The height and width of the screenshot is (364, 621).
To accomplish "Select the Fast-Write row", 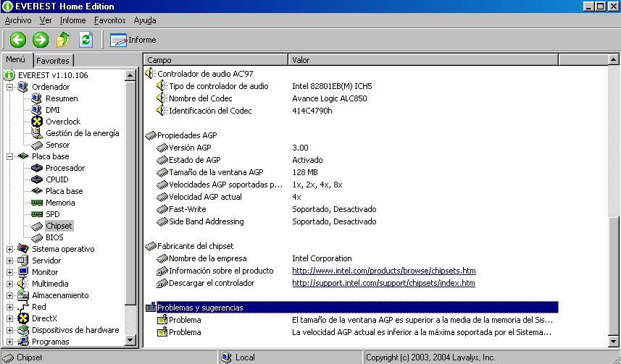I will (x=351, y=209).
